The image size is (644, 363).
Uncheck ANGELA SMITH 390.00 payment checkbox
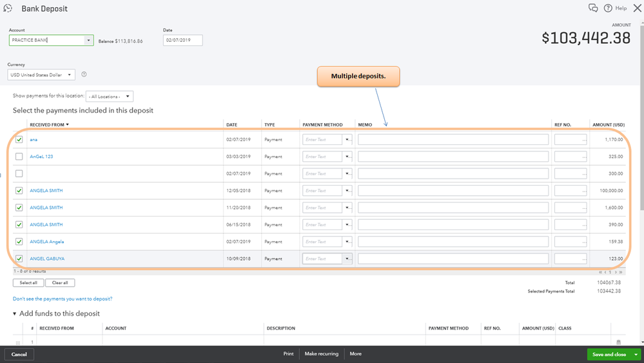click(x=19, y=224)
